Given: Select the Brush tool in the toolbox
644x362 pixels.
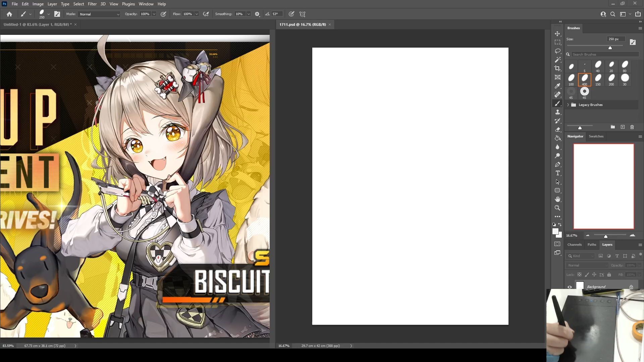Looking at the screenshot, I should (557, 104).
